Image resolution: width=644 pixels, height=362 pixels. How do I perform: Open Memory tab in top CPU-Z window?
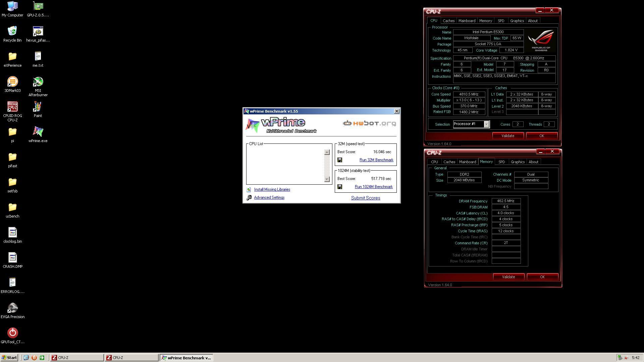pos(485,21)
